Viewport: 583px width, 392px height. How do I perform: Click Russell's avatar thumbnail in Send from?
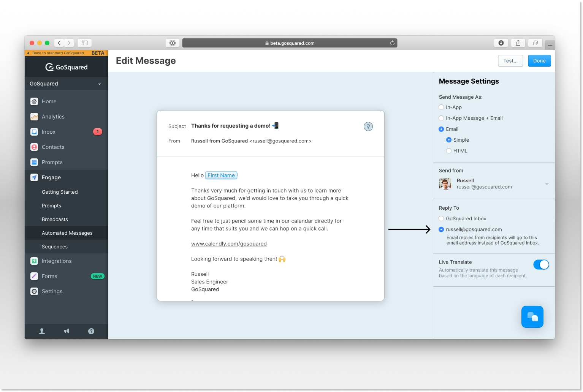(x=445, y=184)
